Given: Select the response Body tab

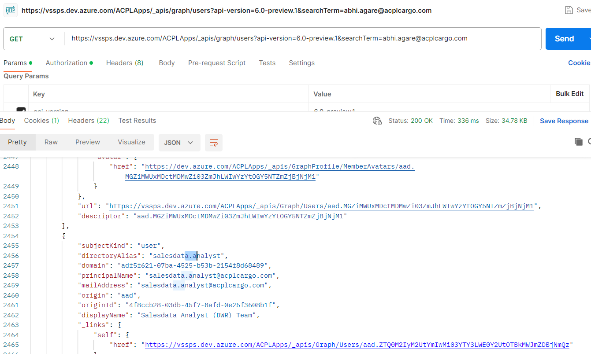Looking at the screenshot, I should click(x=7, y=121).
